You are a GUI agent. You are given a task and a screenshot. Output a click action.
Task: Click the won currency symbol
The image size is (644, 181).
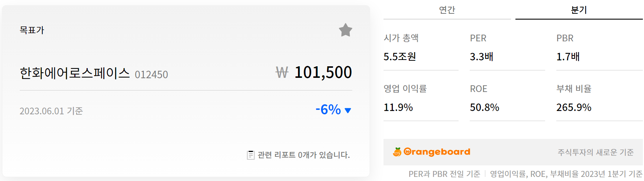click(x=282, y=73)
